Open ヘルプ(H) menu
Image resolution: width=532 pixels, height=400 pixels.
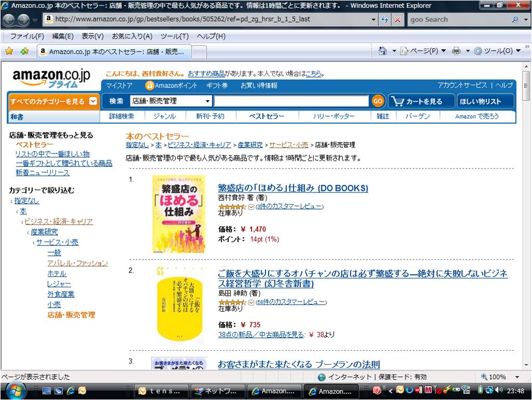211,36
